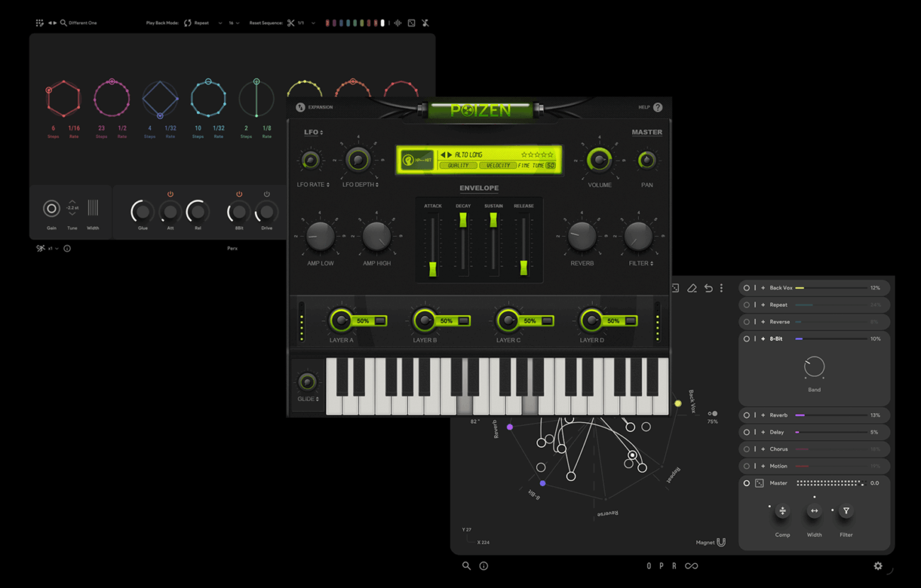Image resolution: width=921 pixels, height=588 pixels.
Task: Click next preset arrow beside ALTO LONG
Action: (x=449, y=154)
